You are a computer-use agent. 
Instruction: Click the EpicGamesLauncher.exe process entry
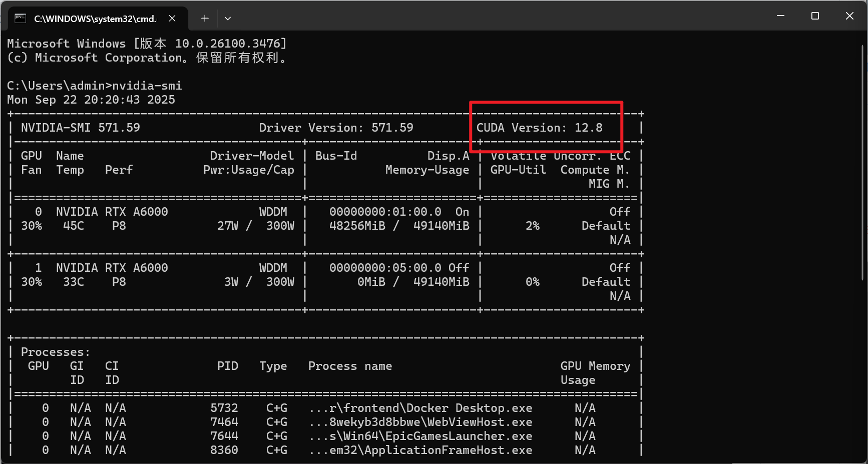point(421,436)
